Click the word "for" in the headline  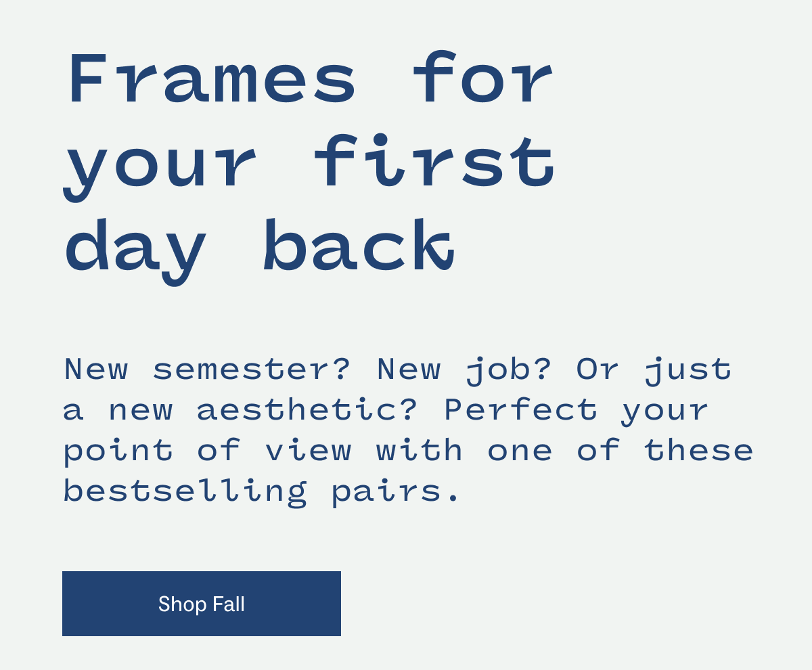(x=483, y=79)
